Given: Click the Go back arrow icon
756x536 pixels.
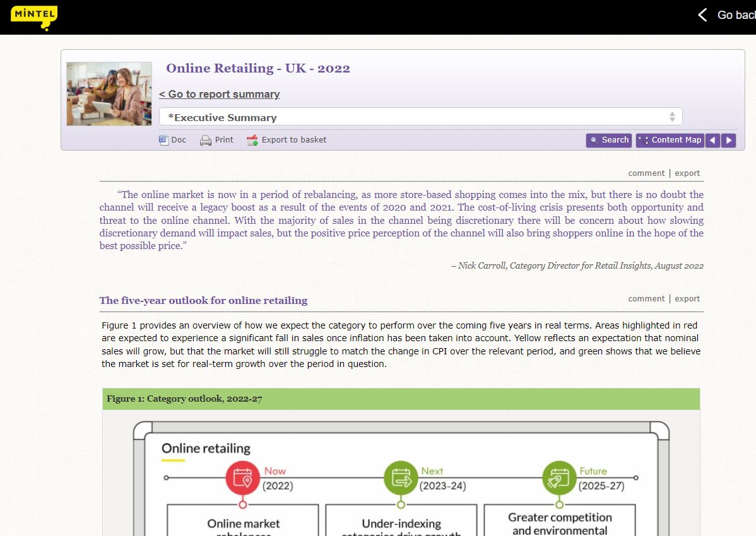Looking at the screenshot, I should tap(702, 15).
